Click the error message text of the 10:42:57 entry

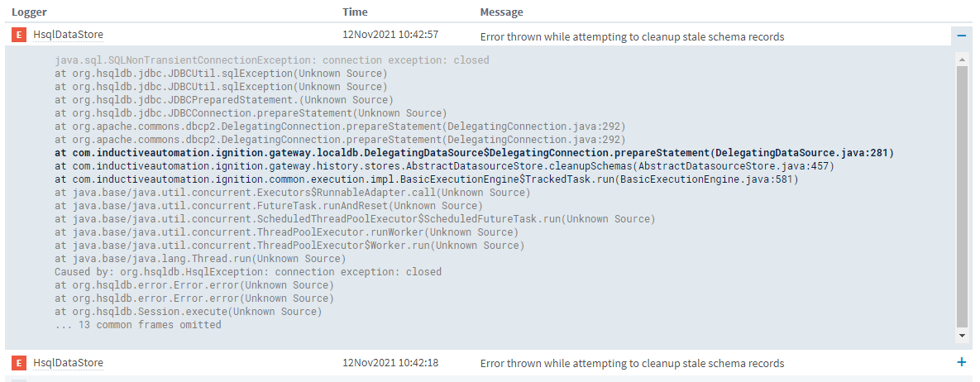click(632, 36)
